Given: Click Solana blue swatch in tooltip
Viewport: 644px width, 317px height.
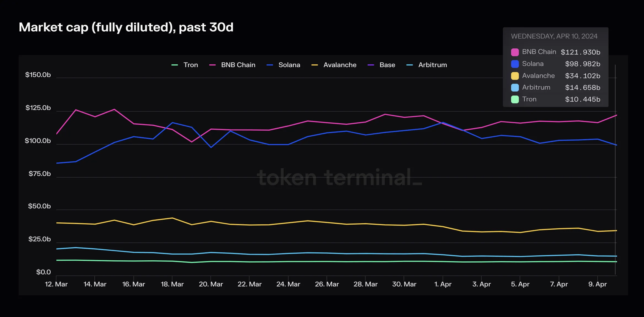Looking at the screenshot, I should point(515,64).
